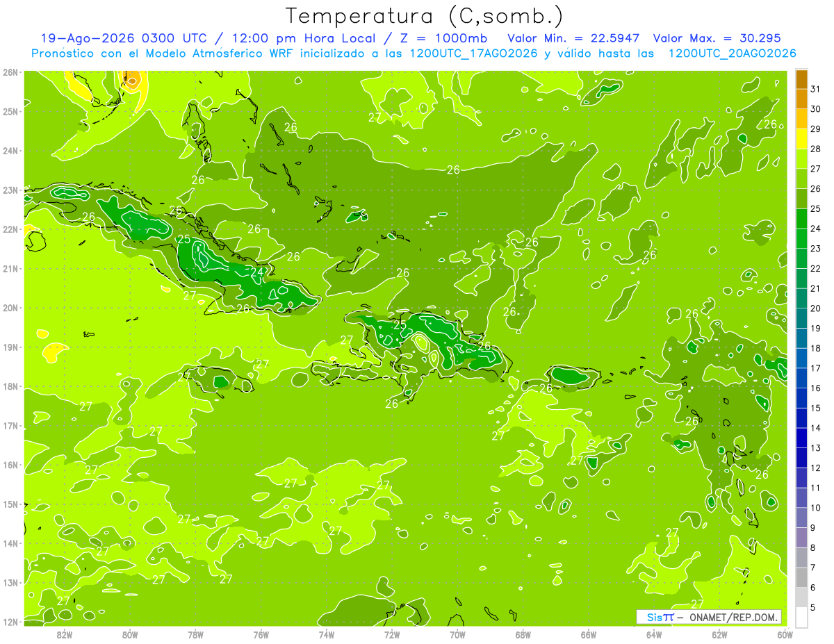
Task: Pick the gray legend band between 6 and 7
Action: [802, 577]
